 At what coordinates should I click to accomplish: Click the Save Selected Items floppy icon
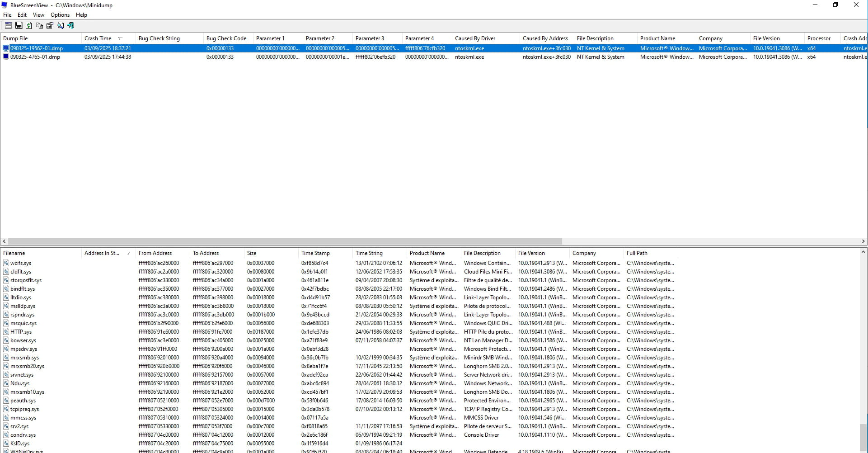click(x=19, y=25)
